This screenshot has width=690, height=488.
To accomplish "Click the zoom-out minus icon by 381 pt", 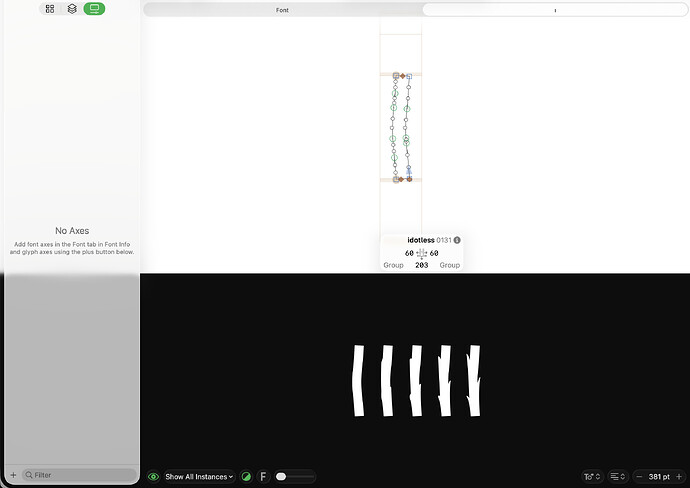I will pyautogui.click(x=639, y=477).
